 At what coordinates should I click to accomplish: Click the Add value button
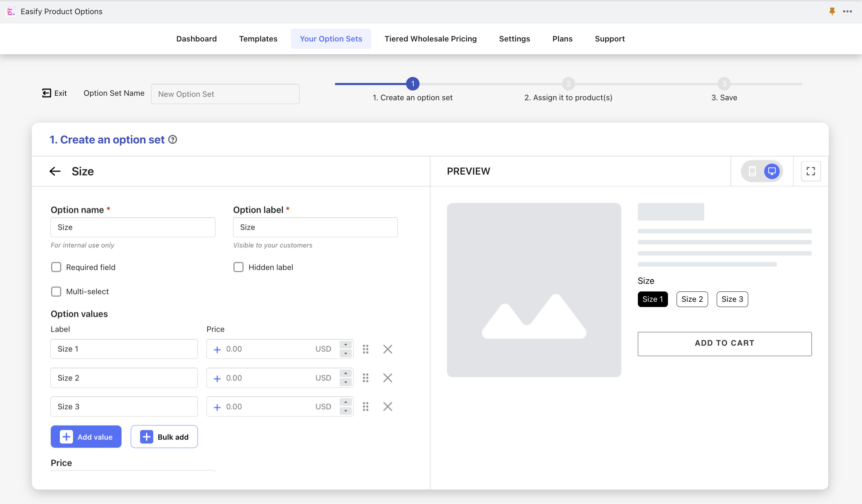[86, 437]
